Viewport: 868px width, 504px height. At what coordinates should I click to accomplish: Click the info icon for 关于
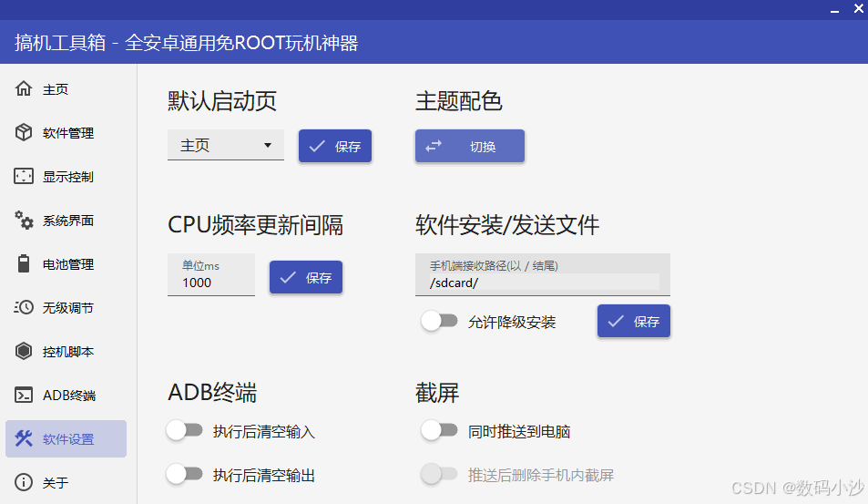click(24, 482)
